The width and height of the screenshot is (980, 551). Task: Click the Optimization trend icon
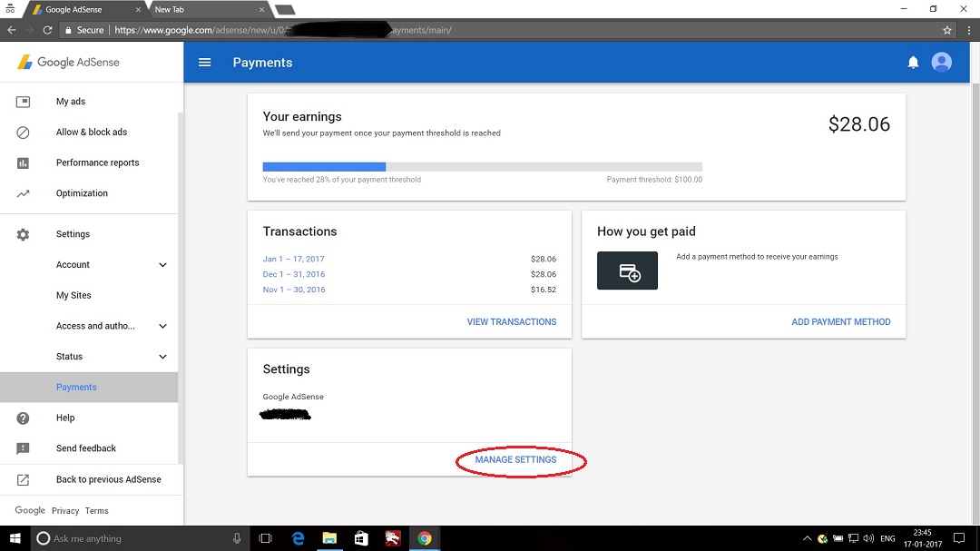tap(23, 193)
